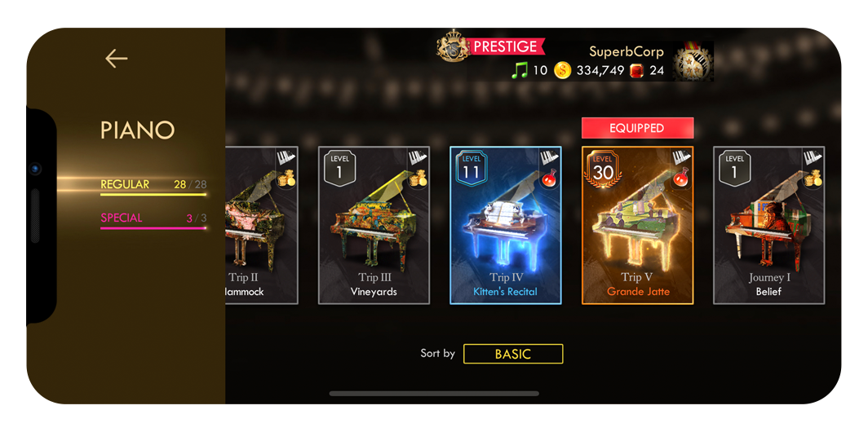Select the Trip V Grande Jatte piano
Viewport: 868px width, 432px height.
click(638, 225)
